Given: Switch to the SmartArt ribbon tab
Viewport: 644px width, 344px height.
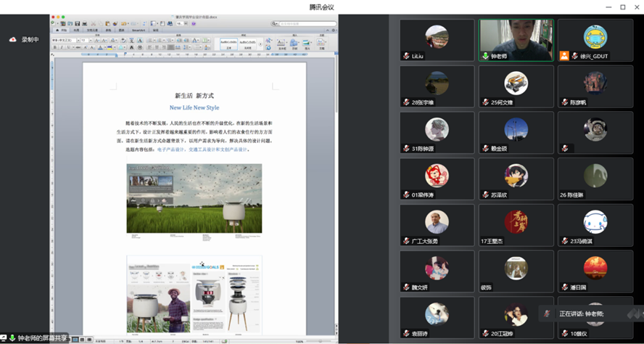Looking at the screenshot, I should pos(138,30).
